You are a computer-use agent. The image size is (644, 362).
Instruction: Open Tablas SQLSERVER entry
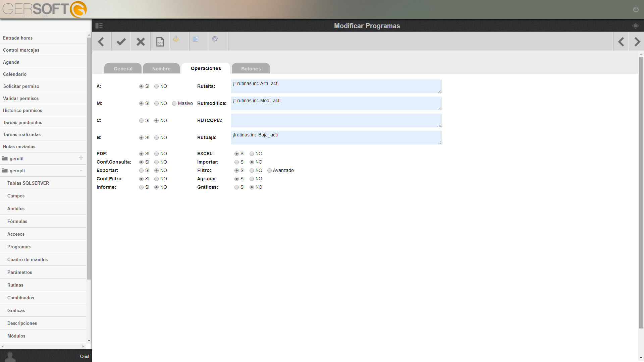(x=43, y=183)
